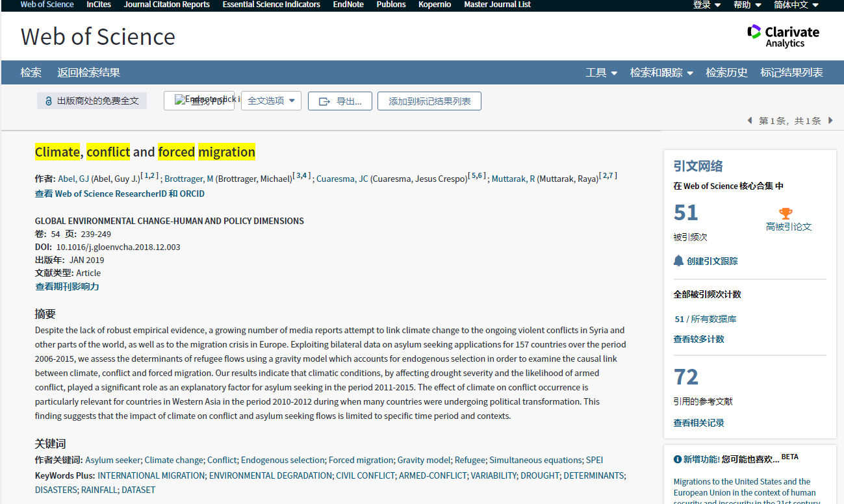Click 高被引论文 label link
This screenshot has height=504, width=844.
point(789,227)
